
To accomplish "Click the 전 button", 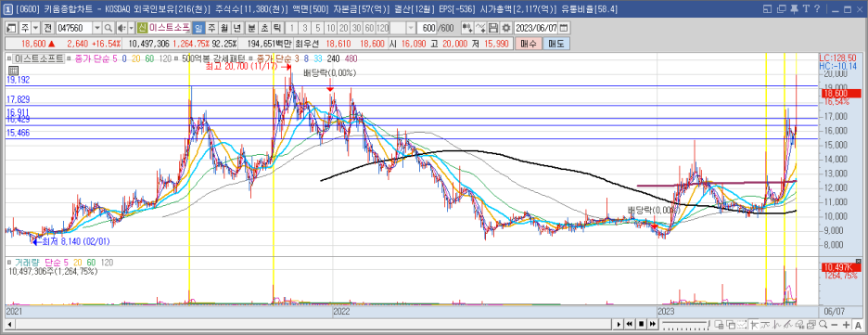I will coord(48,28).
